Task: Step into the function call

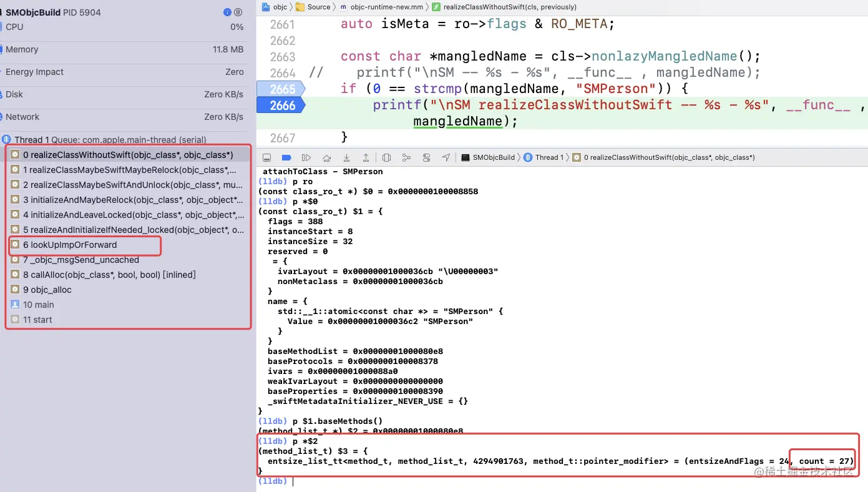Action: [x=346, y=157]
